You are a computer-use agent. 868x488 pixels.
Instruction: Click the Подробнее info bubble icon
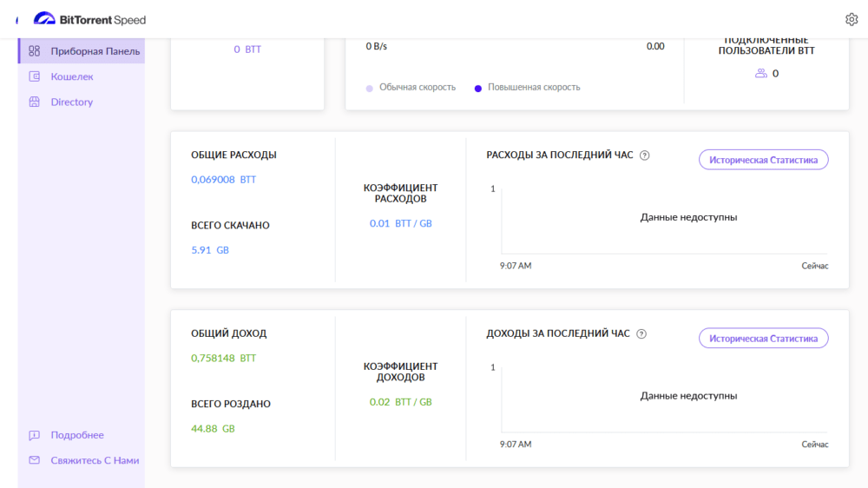click(x=35, y=435)
